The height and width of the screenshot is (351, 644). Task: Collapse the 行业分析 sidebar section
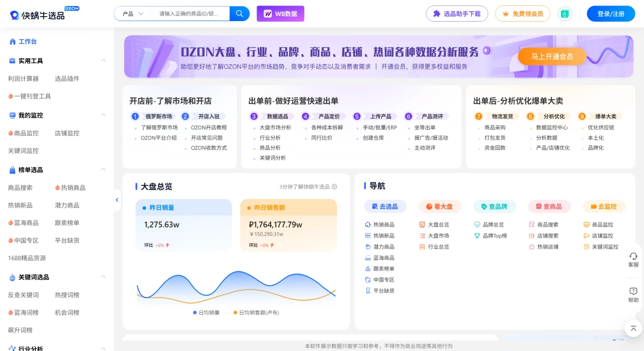click(103, 348)
